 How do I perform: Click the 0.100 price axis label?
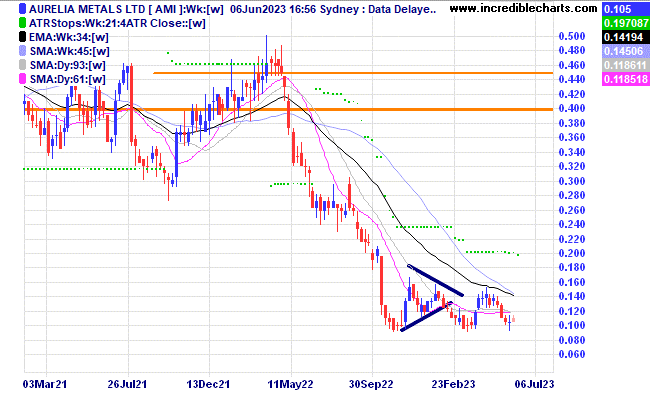(x=572, y=325)
